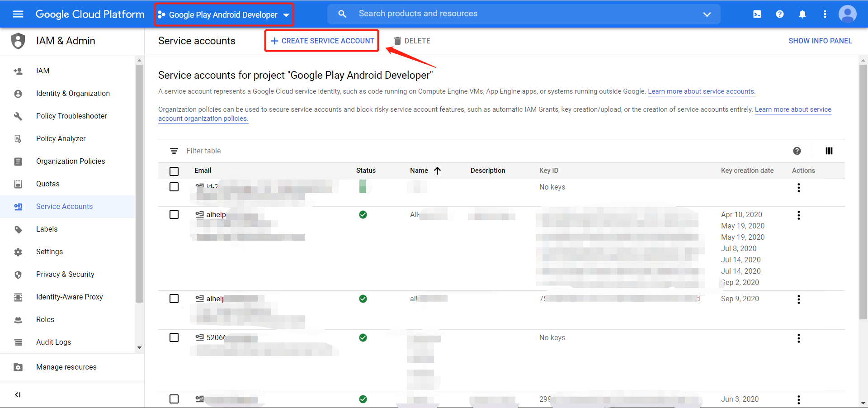Click the Filter table input field

click(484, 151)
